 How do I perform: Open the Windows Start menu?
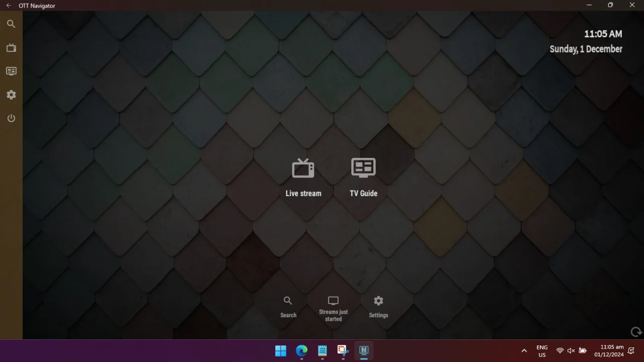point(281,350)
